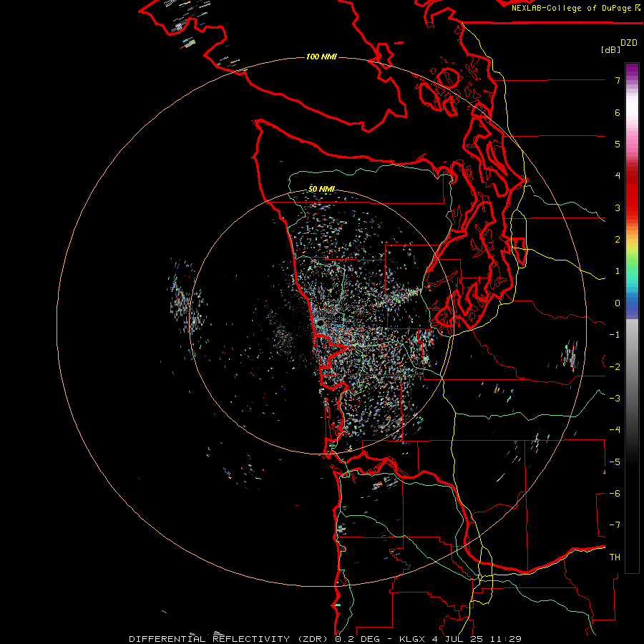Image resolution: width=644 pixels, height=644 pixels.
Task: Click the -4 value on the scale
Action: coord(615,430)
